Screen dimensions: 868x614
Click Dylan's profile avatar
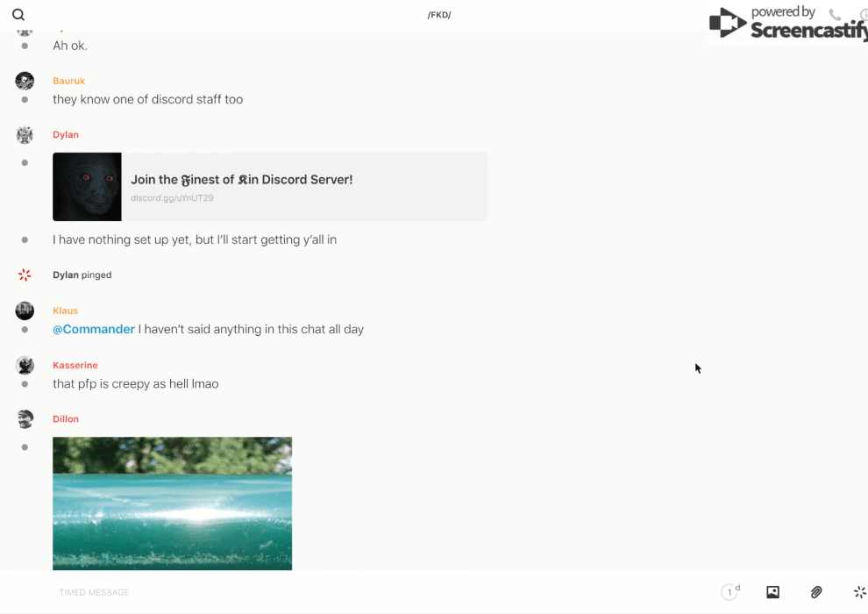click(25, 134)
